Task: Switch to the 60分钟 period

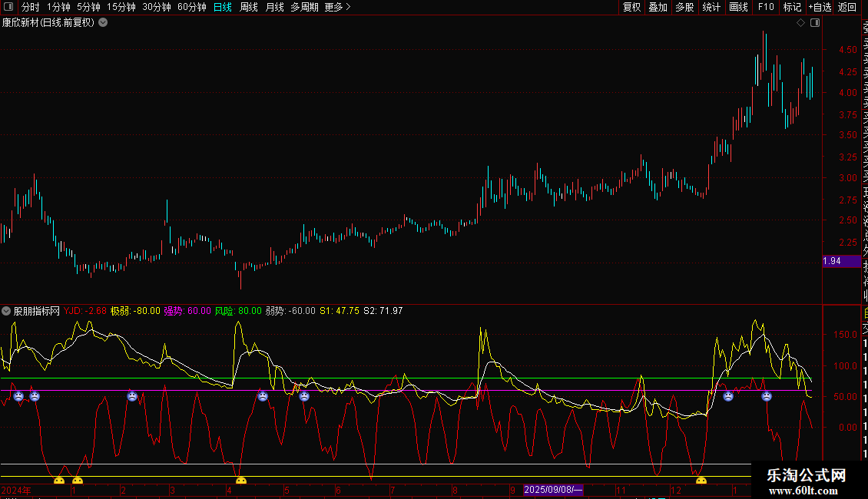Action: pos(191,7)
